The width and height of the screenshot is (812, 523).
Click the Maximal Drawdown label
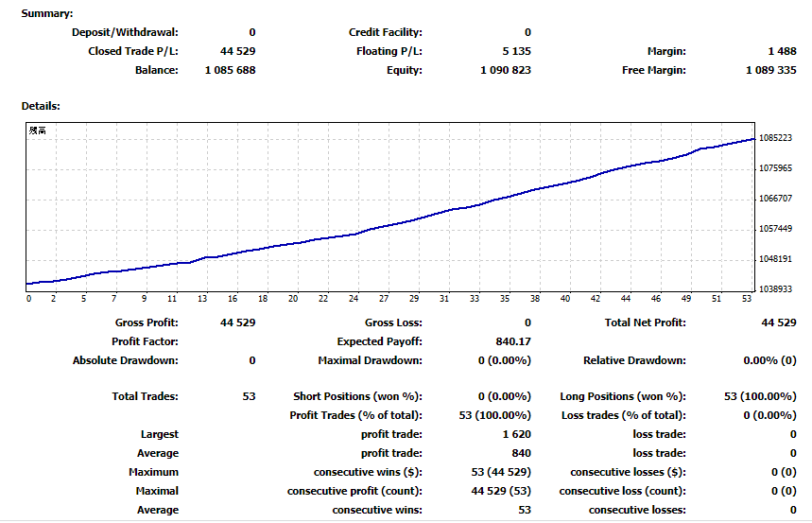370,360
